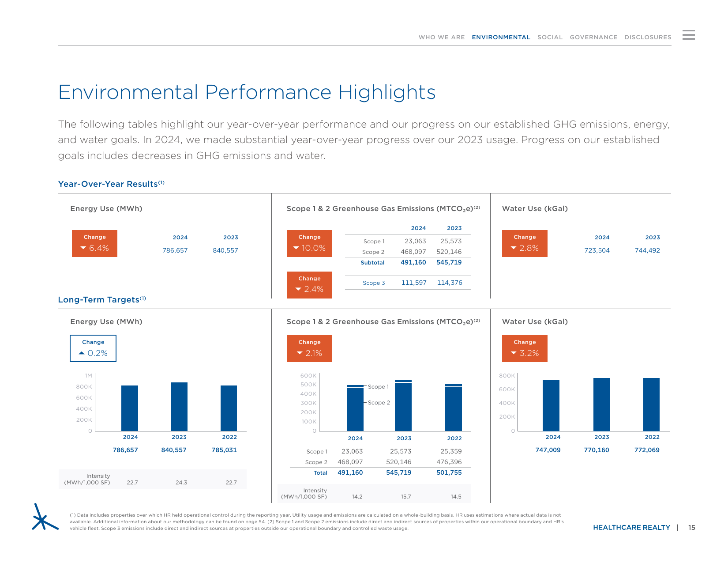Select the energy intensity value 24.3
The height and width of the screenshot is (563, 728).
181,483
